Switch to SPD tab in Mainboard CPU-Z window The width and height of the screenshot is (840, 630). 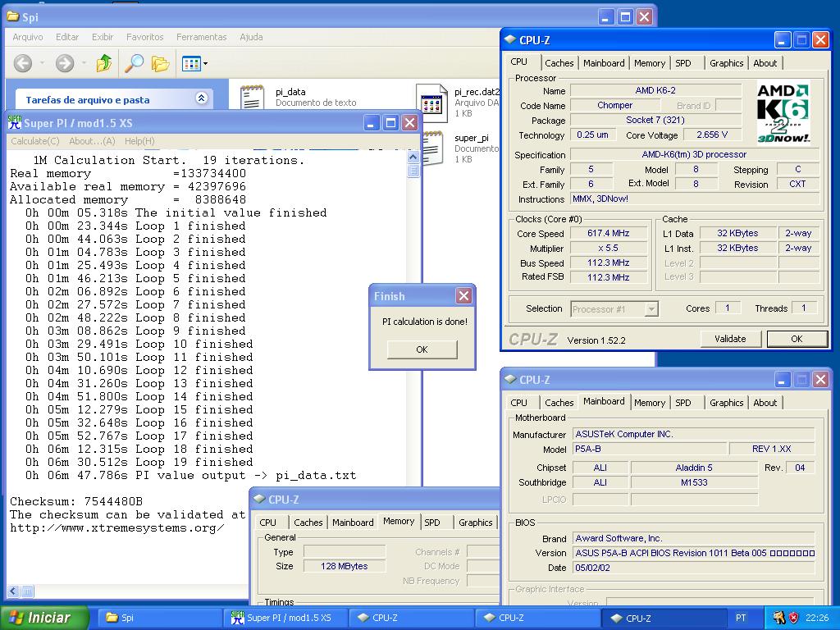(x=683, y=402)
